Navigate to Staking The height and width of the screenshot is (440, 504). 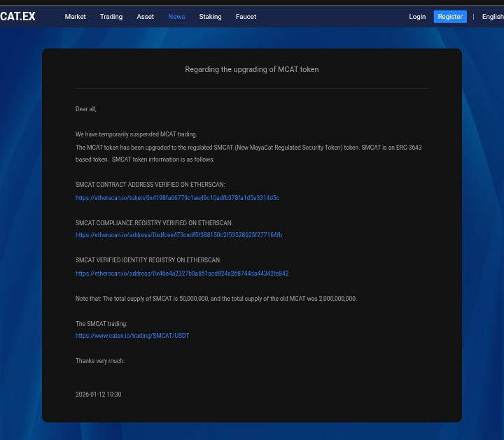pos(210,17)
